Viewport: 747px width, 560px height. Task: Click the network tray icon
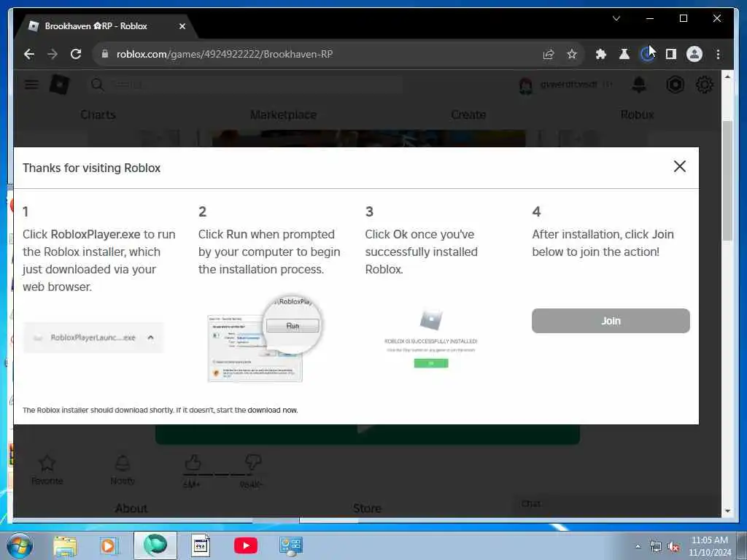pyautogui.click(x=656, y=547)
